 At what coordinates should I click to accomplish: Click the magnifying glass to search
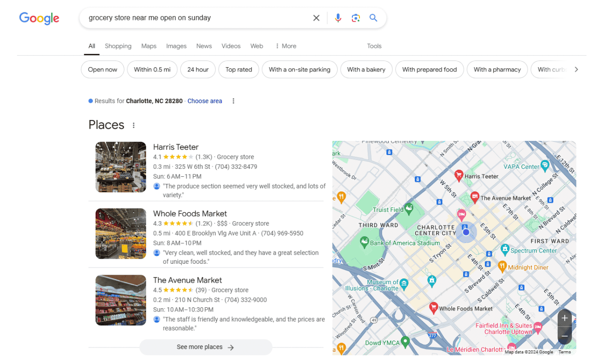point(373,17)
